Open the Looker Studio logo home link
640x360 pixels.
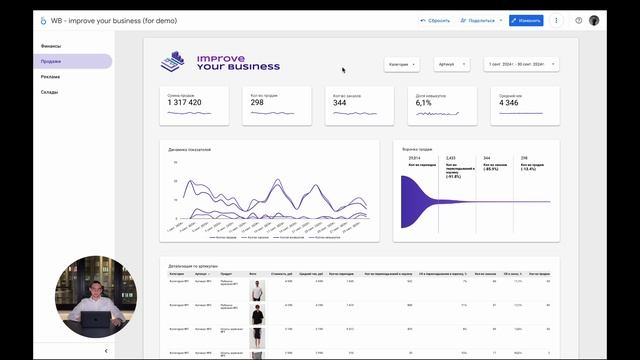point(43,21)
